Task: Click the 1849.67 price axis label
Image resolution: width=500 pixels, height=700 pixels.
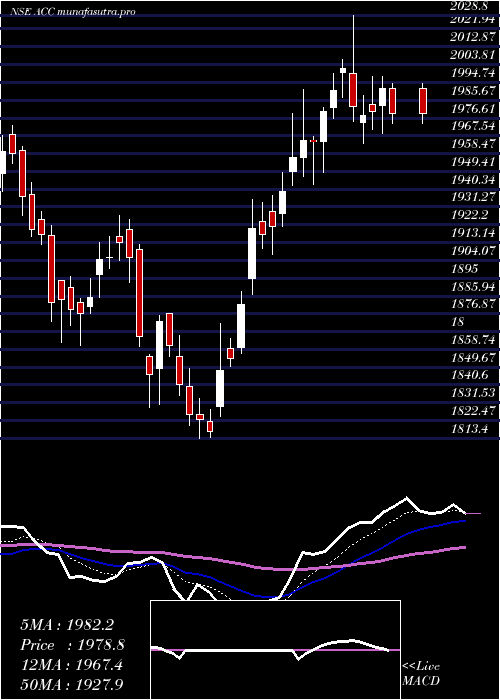Action: pos(474,358)
